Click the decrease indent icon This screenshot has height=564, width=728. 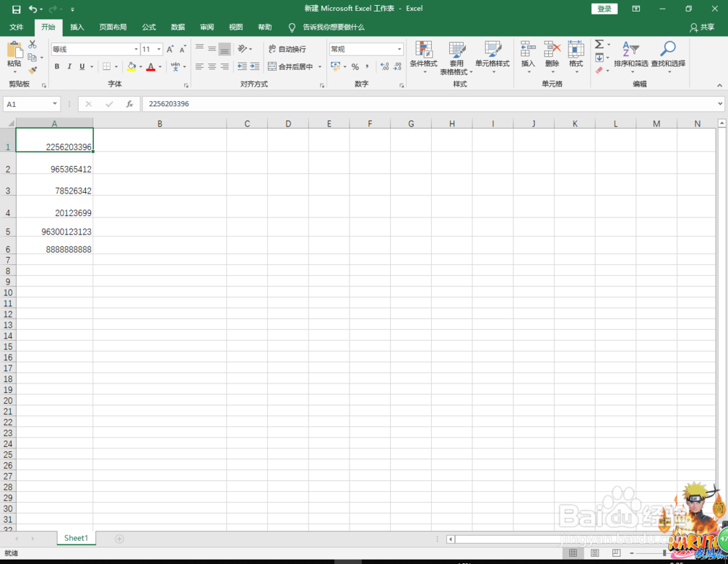click(242, 66)
